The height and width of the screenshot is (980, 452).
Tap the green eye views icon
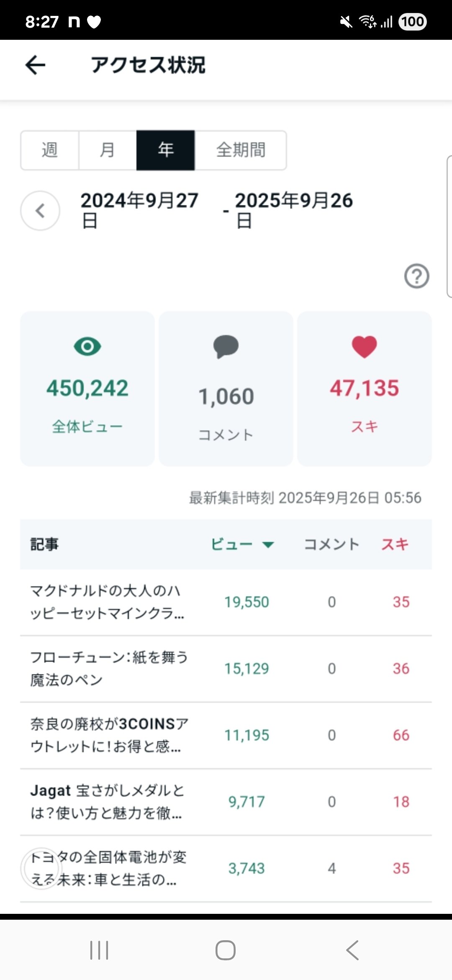point(87,346)
